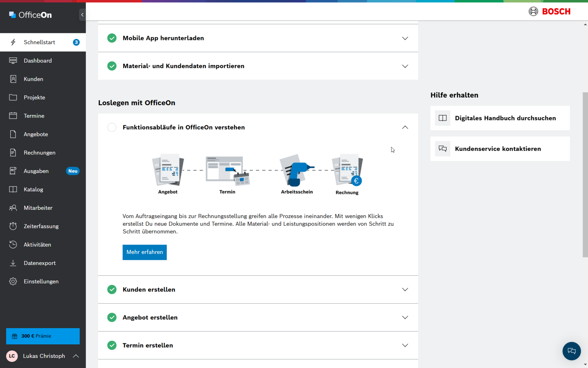Expand Material- und Kundendaten importieren chevron
588x368 pixels.
(x=405, y=66)
